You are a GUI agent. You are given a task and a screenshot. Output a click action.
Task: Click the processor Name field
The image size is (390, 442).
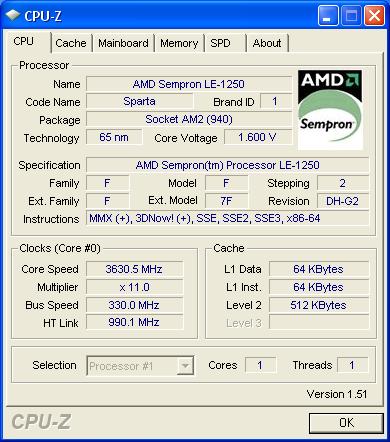(x=189, y=84)
